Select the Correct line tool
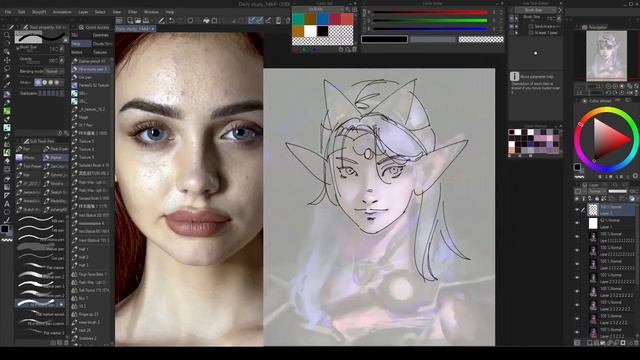The image size is (640, 360). [7, 220]
